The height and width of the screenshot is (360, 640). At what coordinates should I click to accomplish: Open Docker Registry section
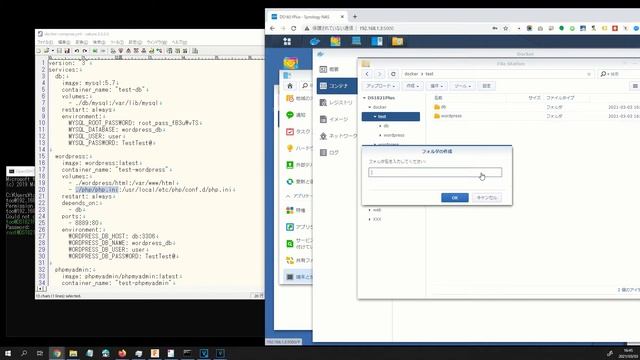[337, 103]
